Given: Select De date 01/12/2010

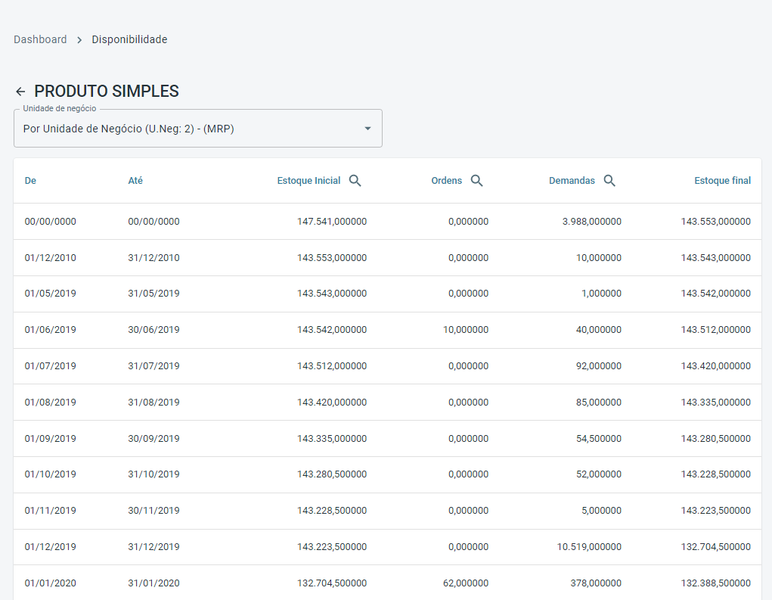Looking at the screenshot, I should point(50,257).
